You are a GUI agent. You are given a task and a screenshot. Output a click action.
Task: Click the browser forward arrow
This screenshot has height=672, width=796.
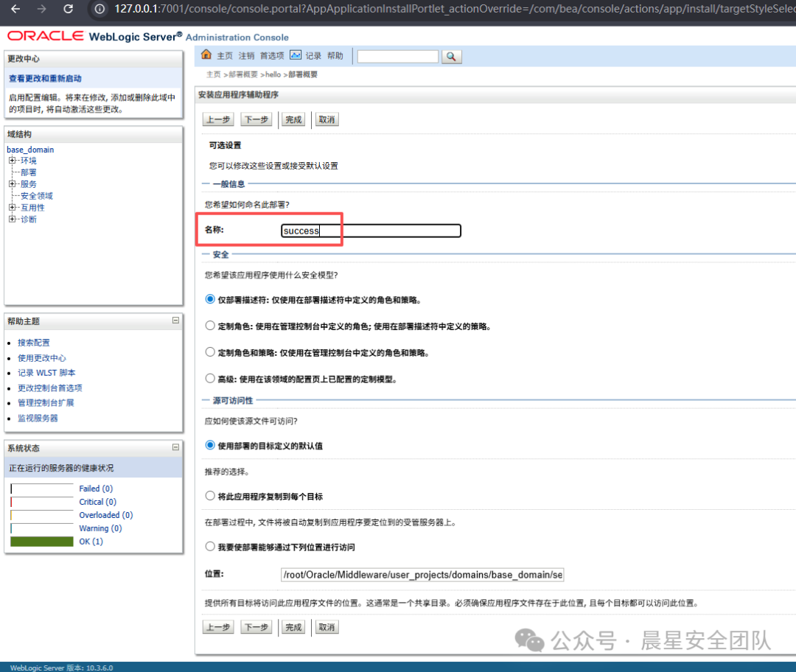[41, 9]
